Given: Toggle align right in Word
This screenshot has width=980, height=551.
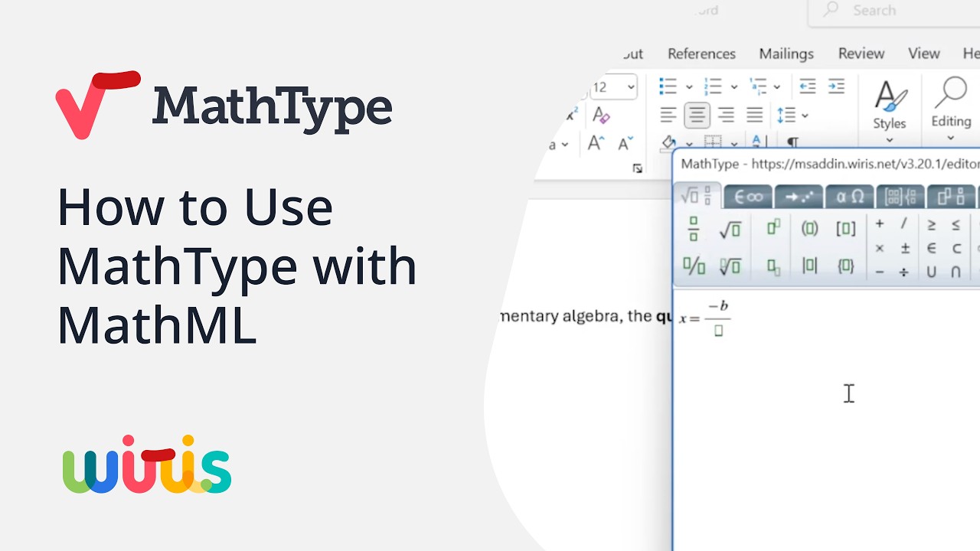Looking at the screenshot, I should tap(726, 116).
